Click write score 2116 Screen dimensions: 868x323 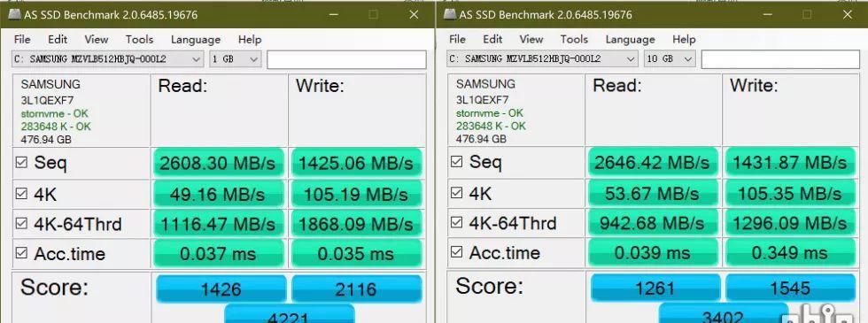tap(356, 288)
